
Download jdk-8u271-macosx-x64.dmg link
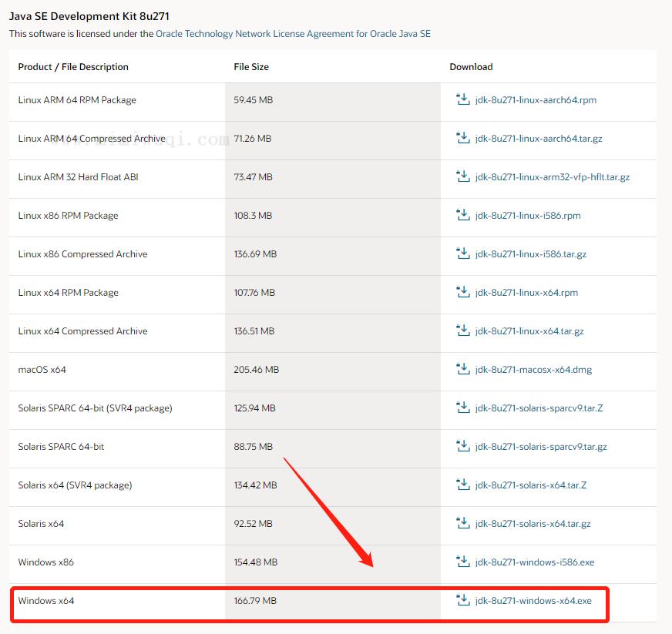(533, 370)
